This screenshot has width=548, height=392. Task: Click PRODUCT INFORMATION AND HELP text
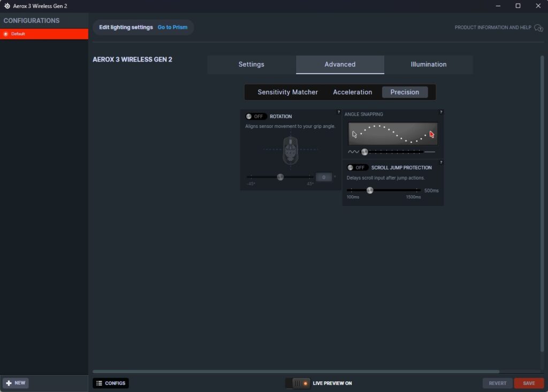click(x=493, y=28)
